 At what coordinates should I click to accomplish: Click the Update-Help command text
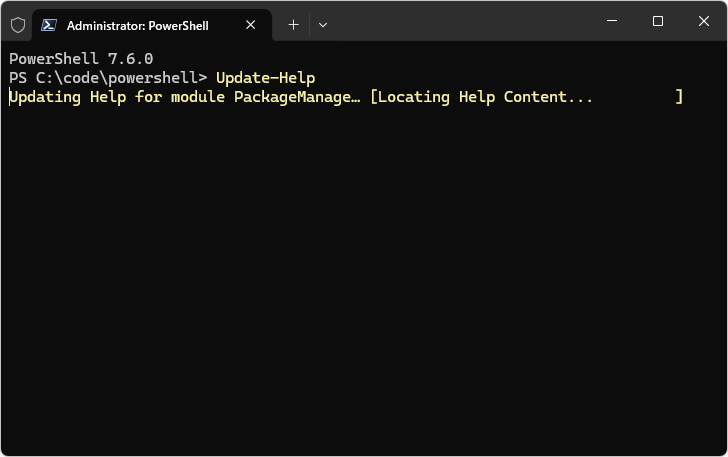tap(265, 78)
